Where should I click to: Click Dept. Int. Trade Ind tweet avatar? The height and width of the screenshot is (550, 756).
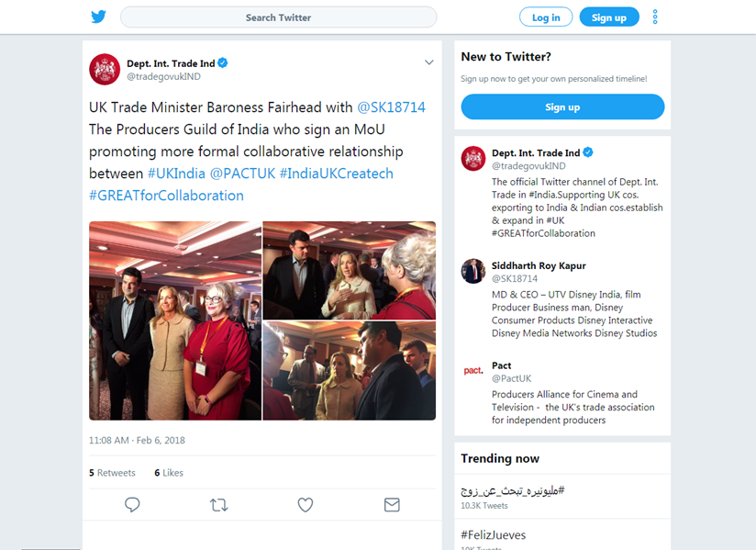coord(105,70)
